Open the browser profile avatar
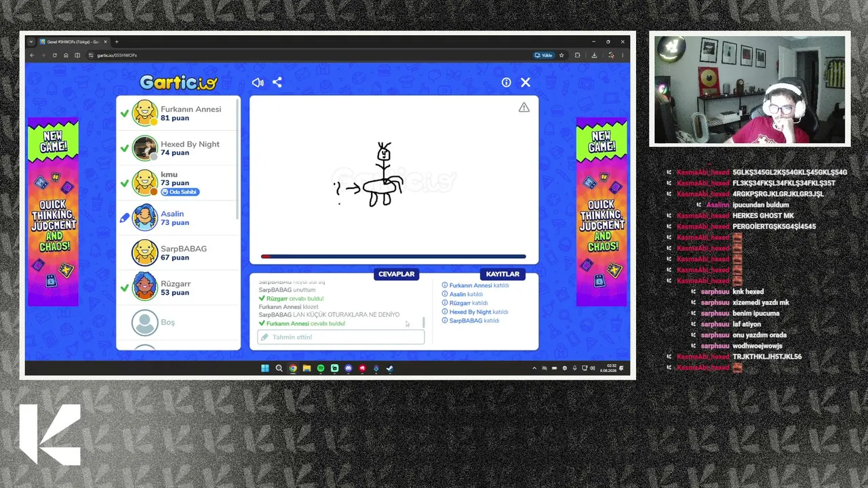 610,55
